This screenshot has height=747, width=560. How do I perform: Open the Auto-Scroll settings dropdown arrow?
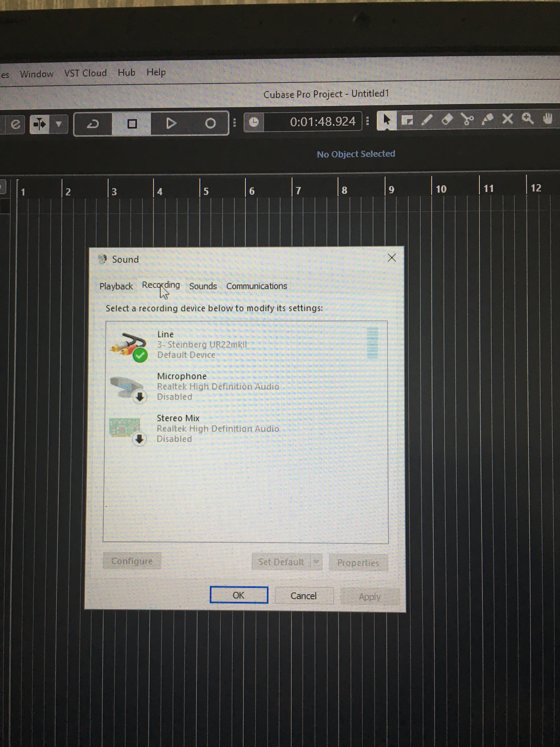pyautogui.click(x=59, y=124)
